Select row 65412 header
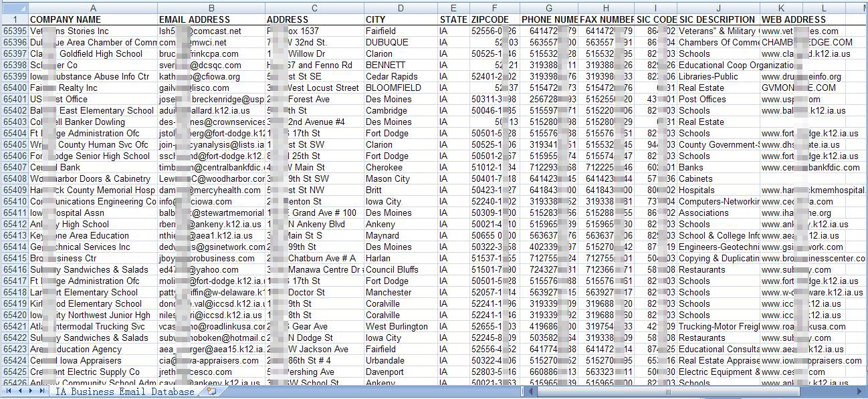This screenshot has height=399, width=868. 14,224
